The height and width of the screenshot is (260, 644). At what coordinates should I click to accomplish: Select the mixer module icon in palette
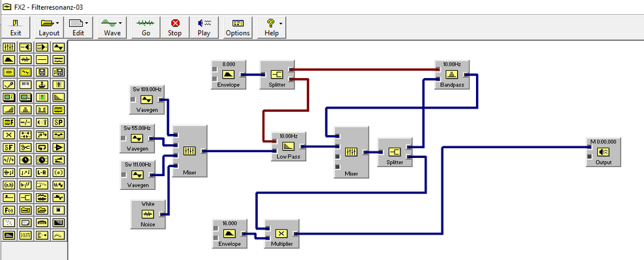9,47
